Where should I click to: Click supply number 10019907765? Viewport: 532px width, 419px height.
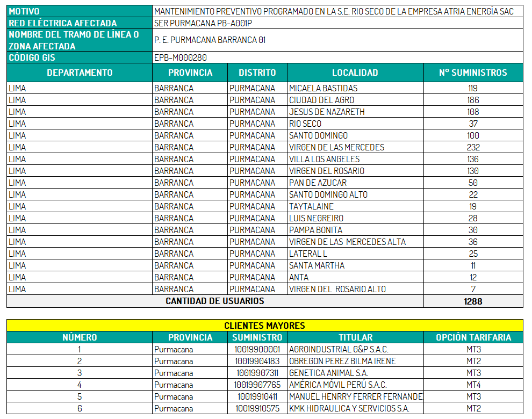point(257,385)
